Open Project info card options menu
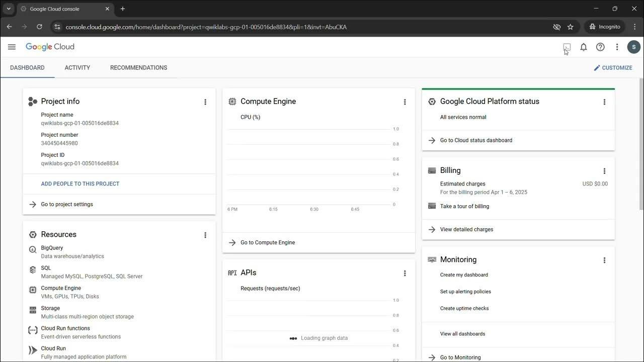This screenshot has width=644, height=362. [205, 102]
